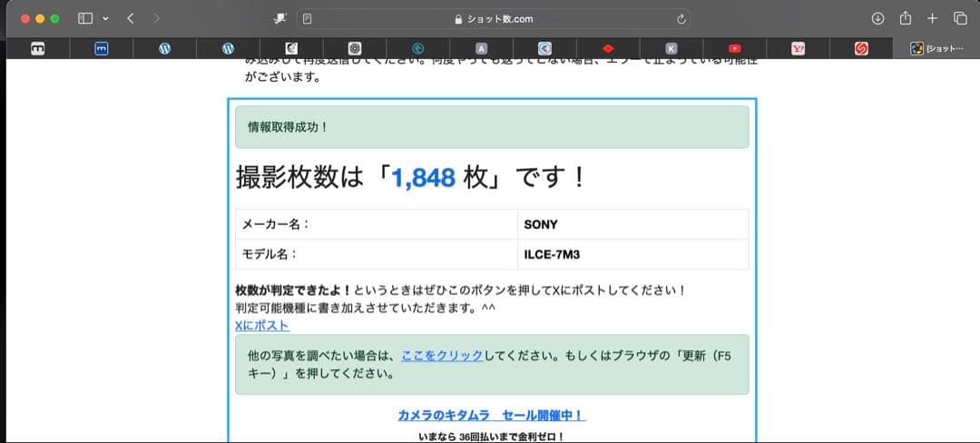
Task: Click the SONY table cell
Action: 633,224
